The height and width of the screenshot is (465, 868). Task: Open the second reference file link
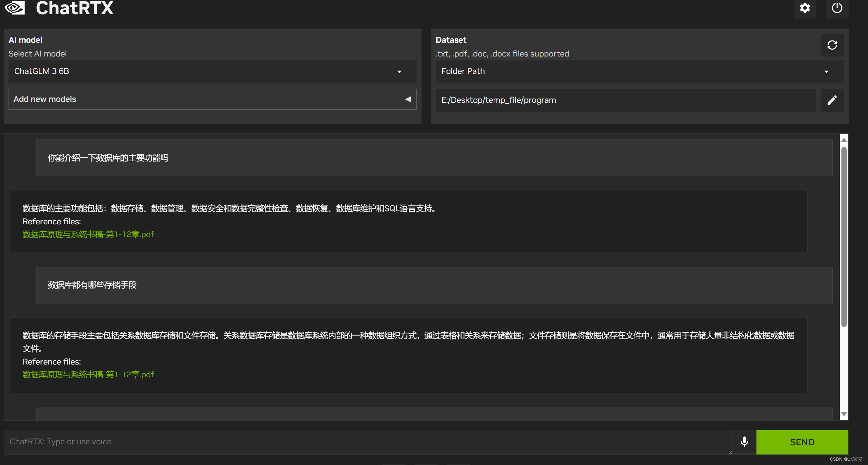[x=88, y=374]
